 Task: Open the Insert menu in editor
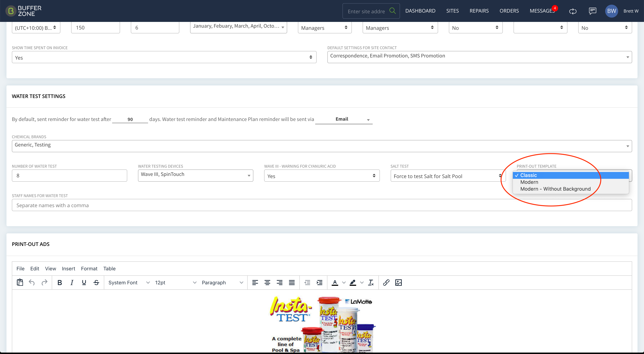click(68, 269)
